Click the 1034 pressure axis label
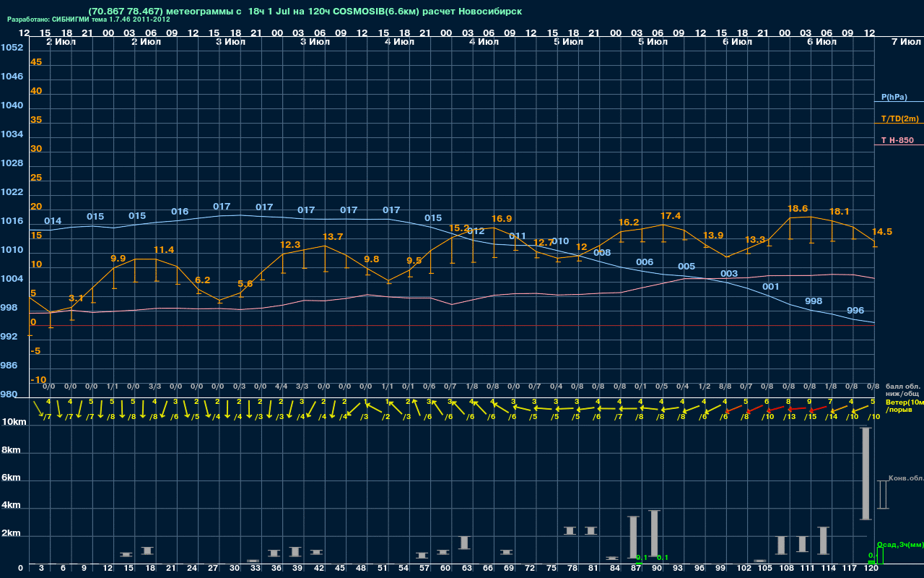This screenshot has height=578, width=924. pyautogui.click(x=12, y=134)
